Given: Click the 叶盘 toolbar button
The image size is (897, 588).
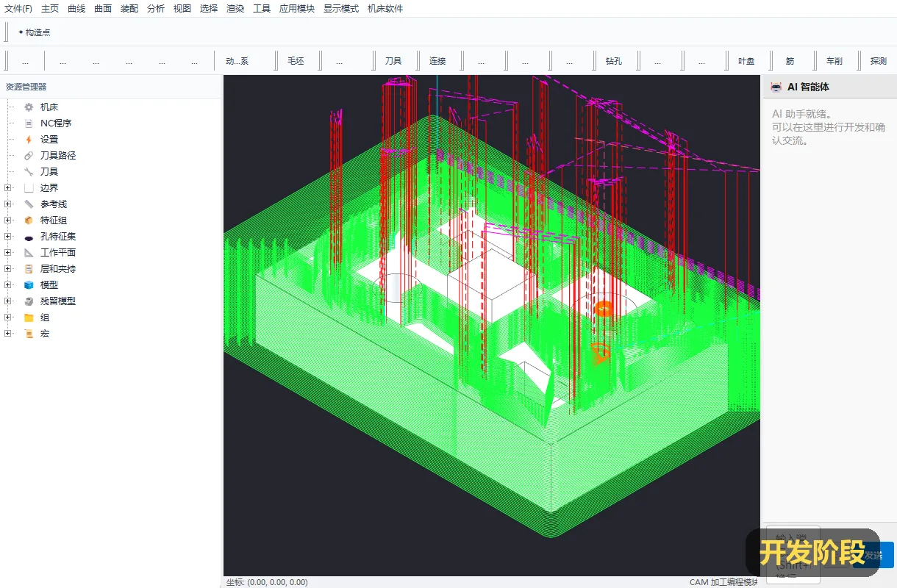Looking at the screenshot, I should click(746, 61).
